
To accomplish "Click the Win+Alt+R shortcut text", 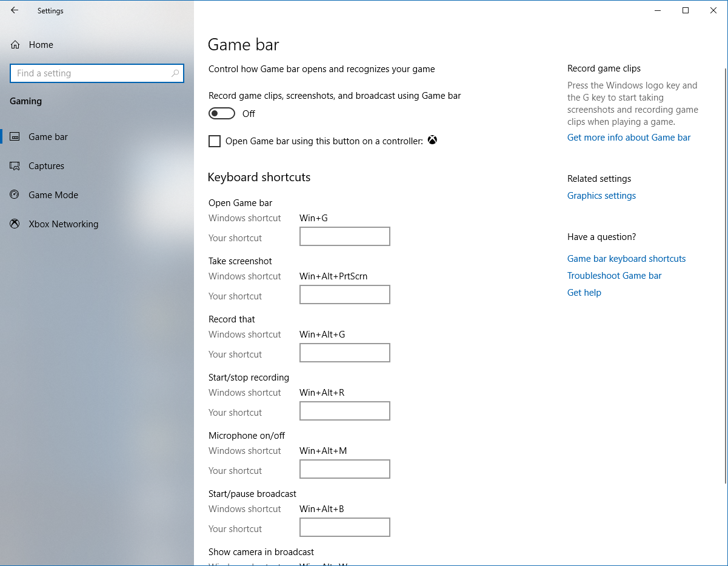I will (x=322, y=393).
